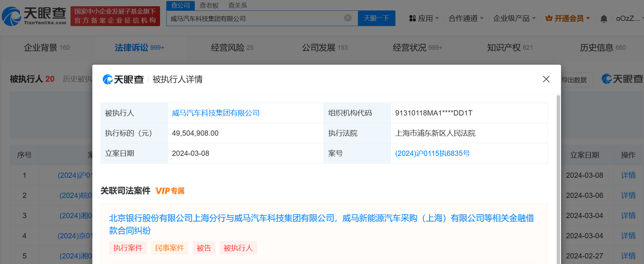Click the 天眼一下 search button
This screenshot has height=264, width=644.
tap(376, 18)
